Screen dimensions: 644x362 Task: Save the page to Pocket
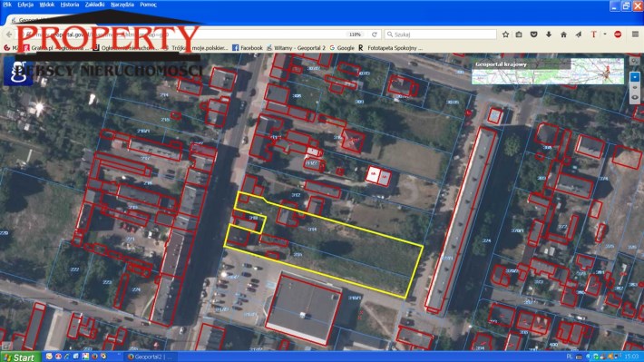pos(533,34)
